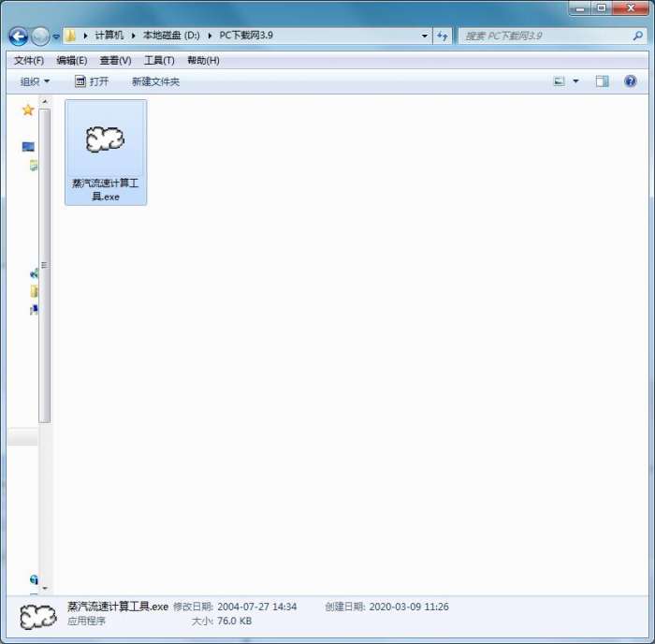Click the 打开 toolbar button
The height and width of the screenshot is (644, 655).
[x=92, y=81]
